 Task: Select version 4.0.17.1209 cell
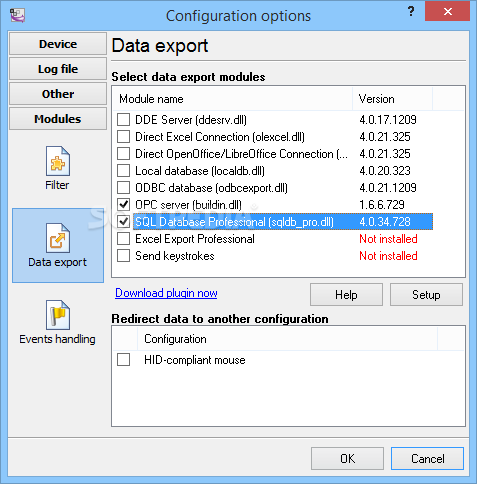388,120
